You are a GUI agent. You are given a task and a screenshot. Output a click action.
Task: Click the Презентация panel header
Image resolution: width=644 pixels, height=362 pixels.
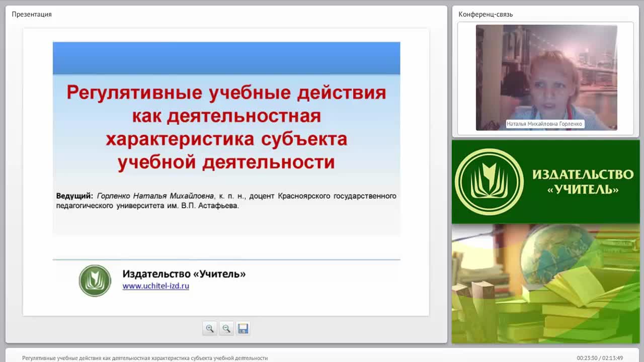click(32, 15)
